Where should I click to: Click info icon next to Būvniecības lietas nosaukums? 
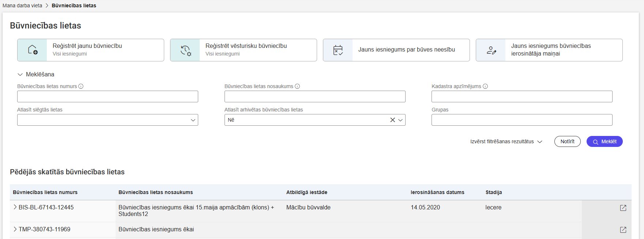coord(297,87)
